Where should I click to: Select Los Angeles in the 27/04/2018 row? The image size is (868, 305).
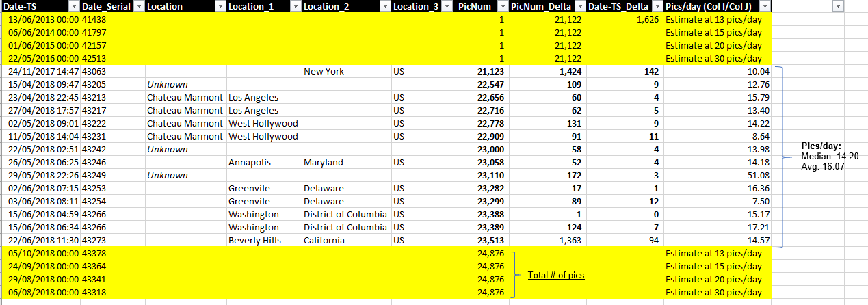[x=264, y=111]
